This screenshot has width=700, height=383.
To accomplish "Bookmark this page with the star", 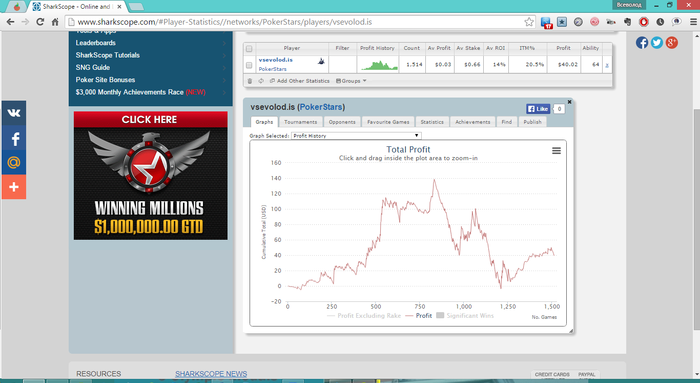I will 529,22.
